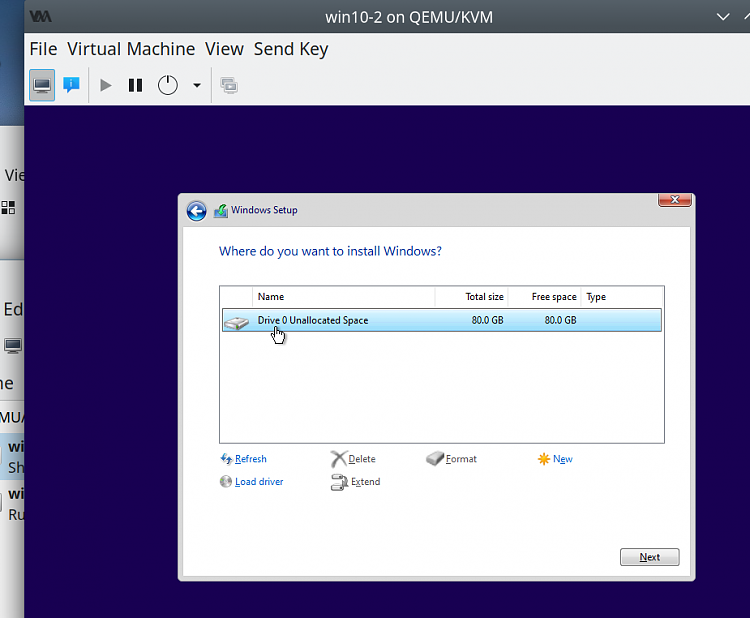This screenshot has width=750, height=618.
Task: Click the Delete X icon
Action: (x=339, y=459)
